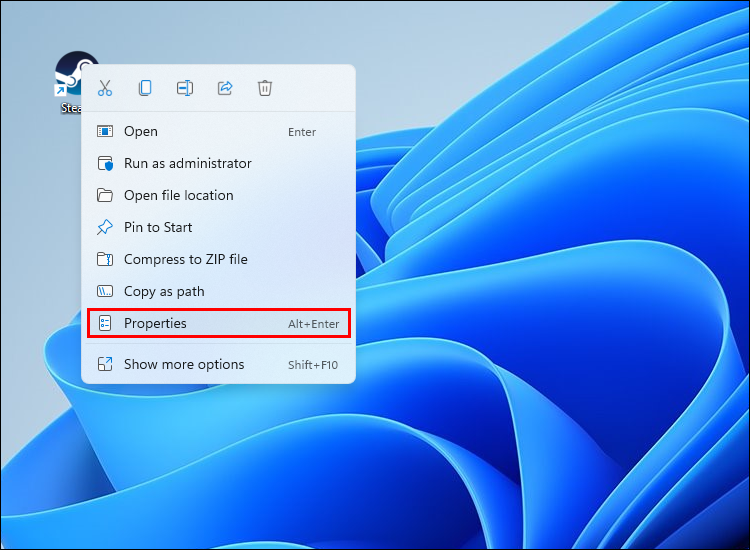The width and height of the screenshot is (750, 550).
Task: Click the Rename icon in context menu
Action: (x=185, y=88)
